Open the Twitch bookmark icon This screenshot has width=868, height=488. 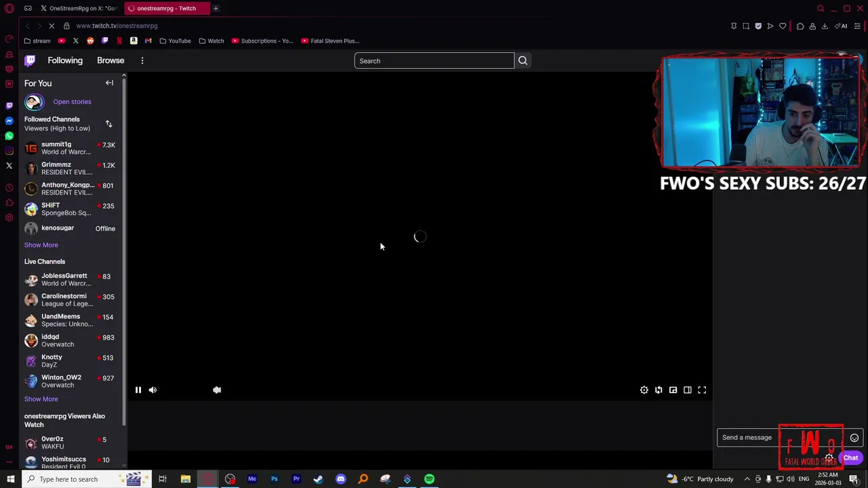click(x=104, y=41)
